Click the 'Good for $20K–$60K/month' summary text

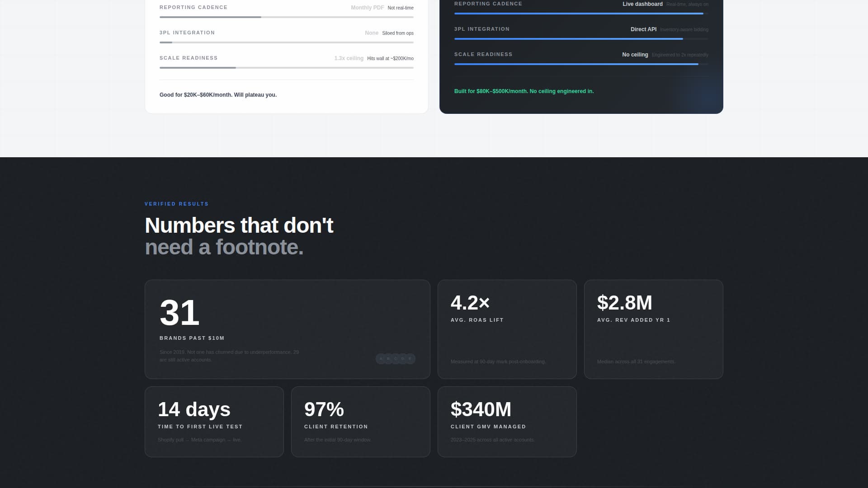tap(218, 95)
